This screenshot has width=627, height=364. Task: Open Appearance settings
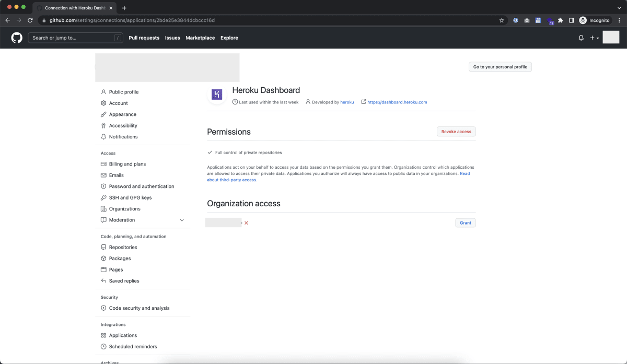[x=123, y=114]
